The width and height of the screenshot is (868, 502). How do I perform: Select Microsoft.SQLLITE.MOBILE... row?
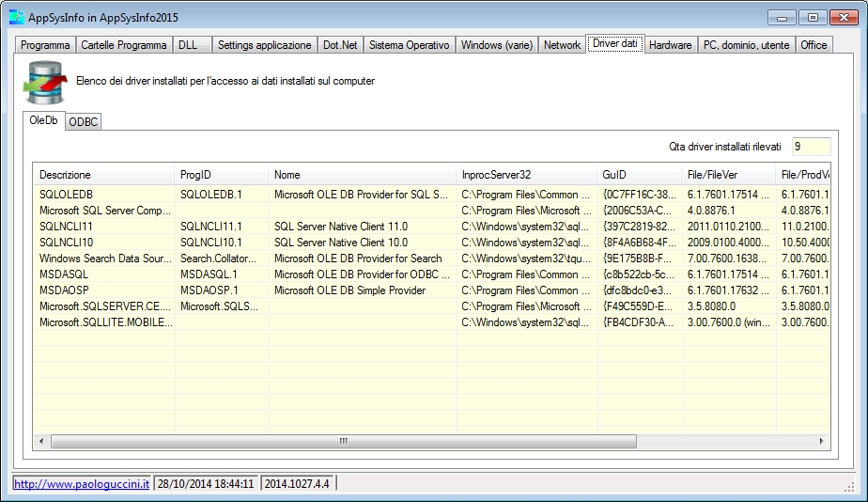point(432,322)
